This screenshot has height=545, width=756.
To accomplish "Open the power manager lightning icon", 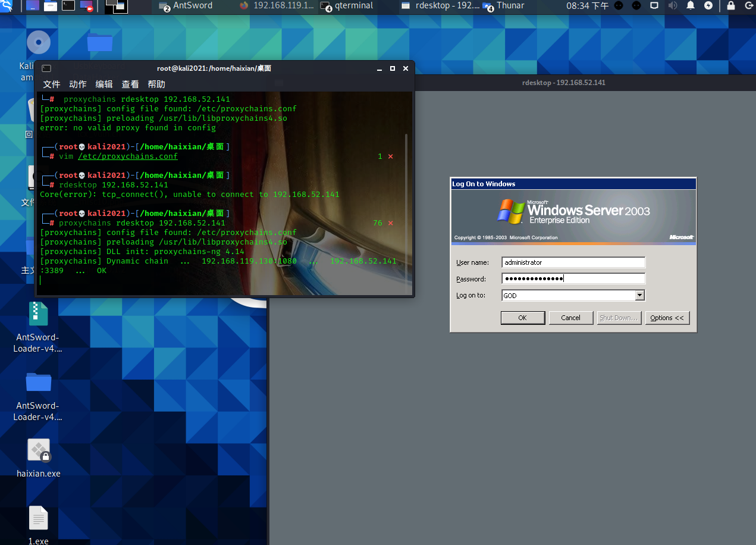I will (708, 6).
